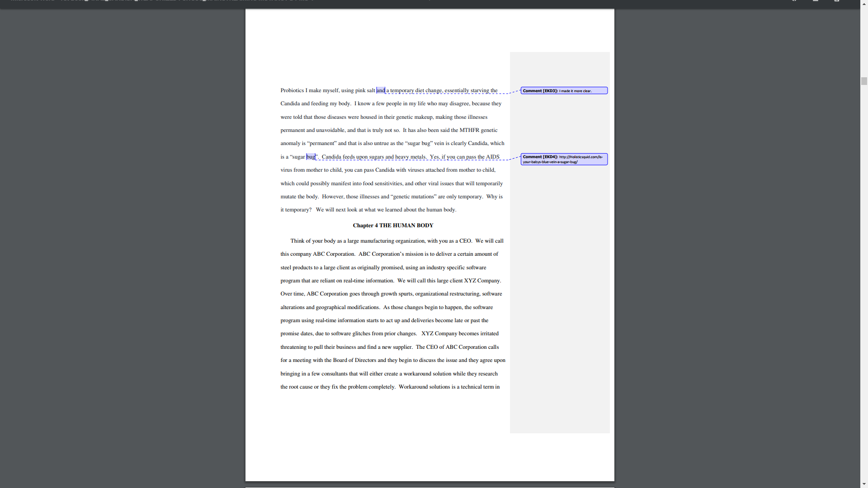Image resolution: width=868 pixels, height=488 pixels.
Task: Click the highlighted word "and" after pink salt
Action: (381, 90)
